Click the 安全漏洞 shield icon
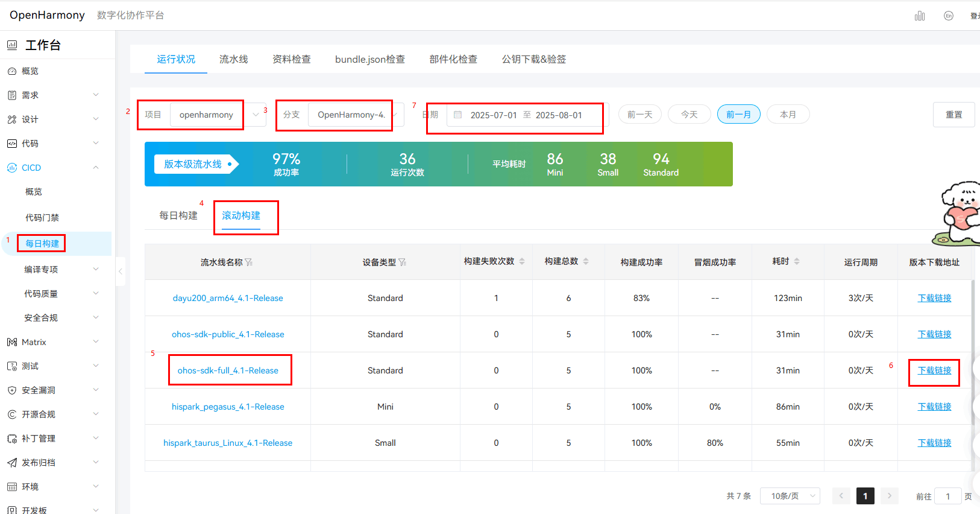This screenshot has height=514, width=980. [x=12, y=390]
